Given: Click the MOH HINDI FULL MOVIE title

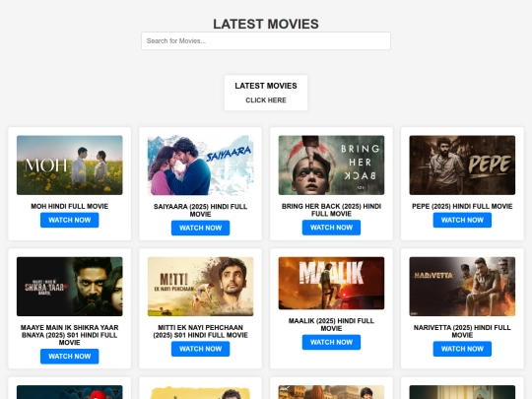Looking at the screenshot, I should [70, 206].
